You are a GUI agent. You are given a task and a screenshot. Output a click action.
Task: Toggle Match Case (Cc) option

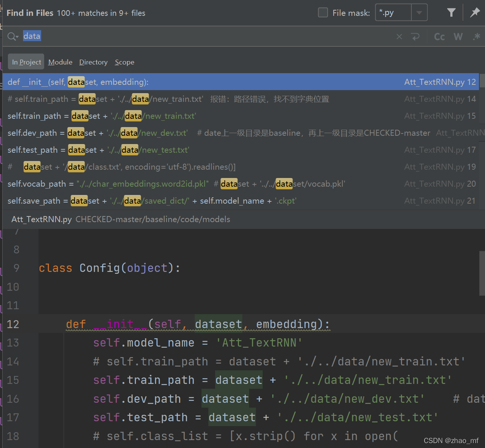439,37
